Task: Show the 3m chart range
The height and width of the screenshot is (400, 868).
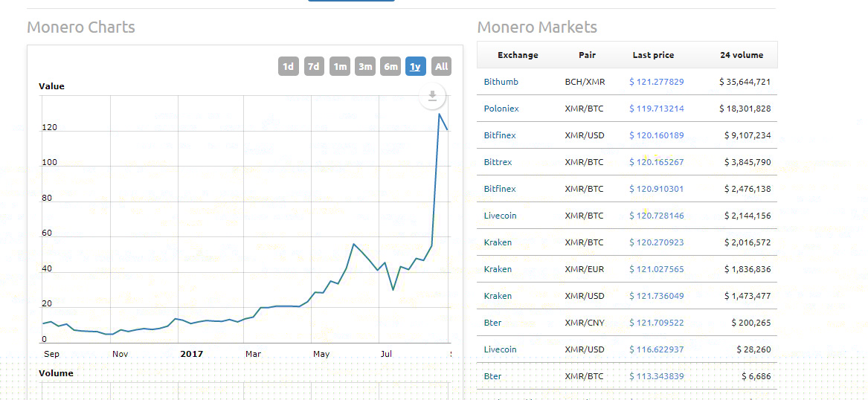Action: (x=365, y=66)
